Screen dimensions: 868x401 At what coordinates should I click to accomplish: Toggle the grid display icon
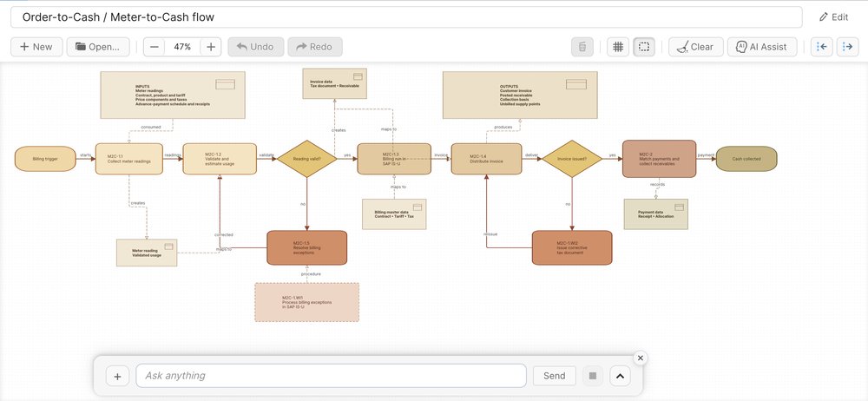[x=618, y=47]
